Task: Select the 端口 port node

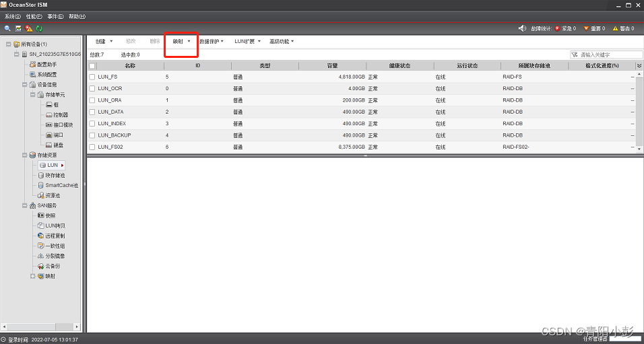Action: coord(54,135)
